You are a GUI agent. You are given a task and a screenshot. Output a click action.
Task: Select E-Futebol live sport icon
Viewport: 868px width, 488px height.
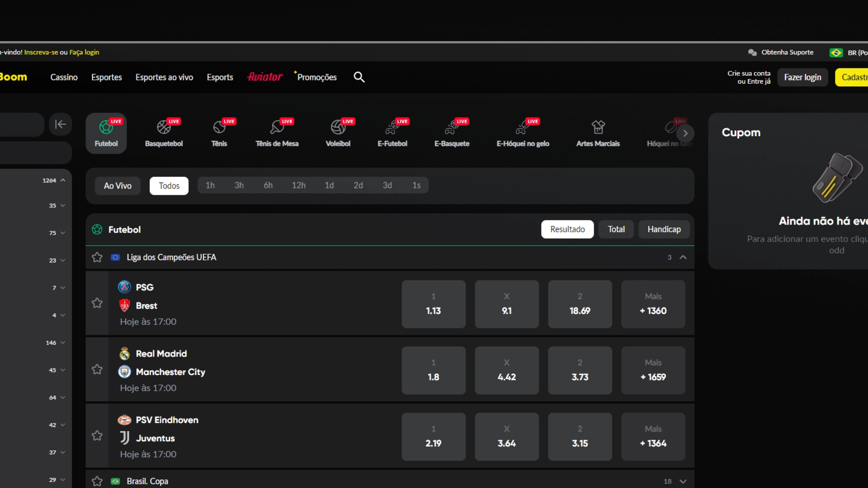(392, 133)
